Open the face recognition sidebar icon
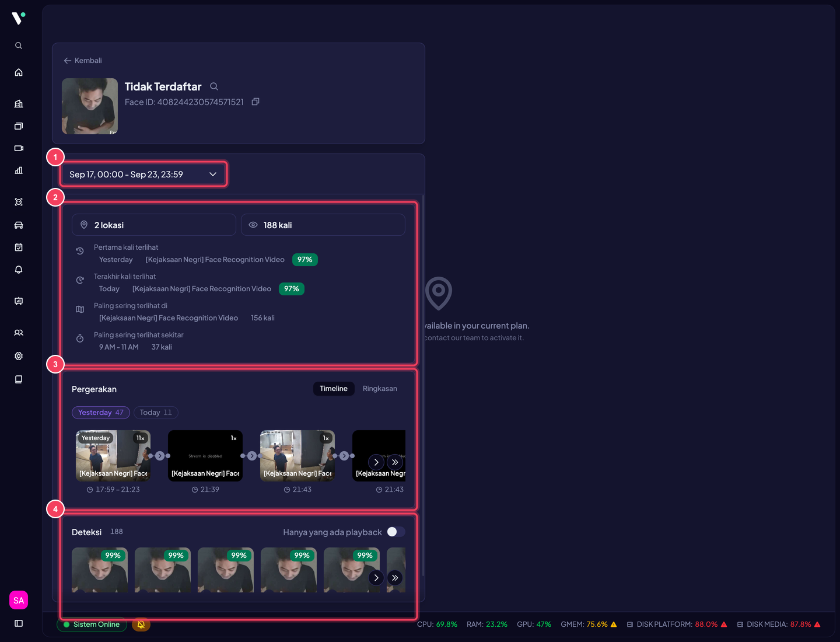Viewport: 840px width, 642px height. click(x=19, y=202)
